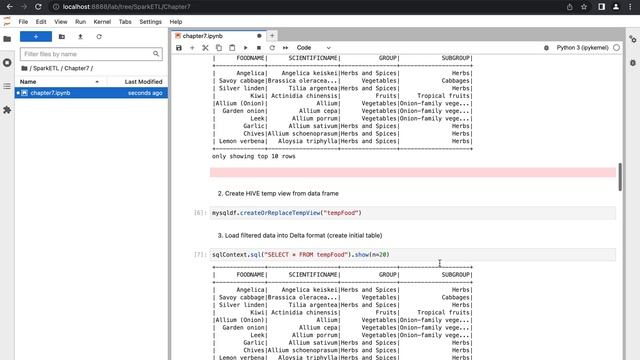Bookmark this page with the star icon
The height and width of the screenshot is (360, 640).
(x=584, y=7)
